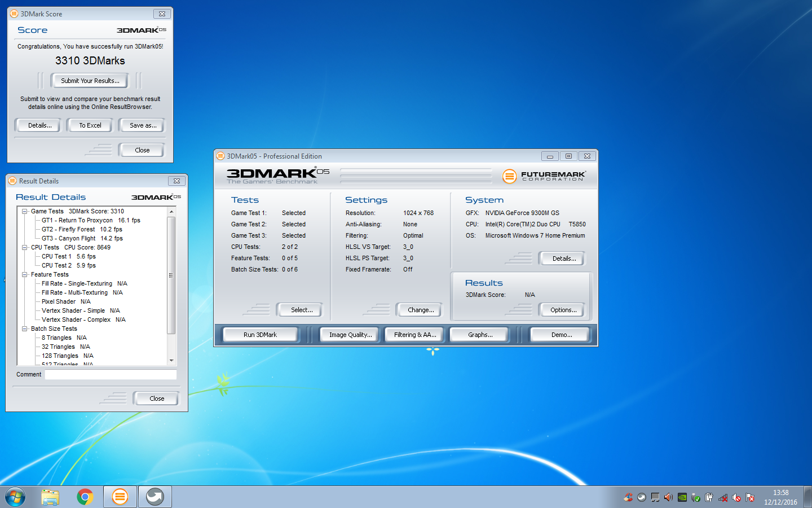Click the Comment input field
This screenshot has height=508, width=812.
pos(111,375)
